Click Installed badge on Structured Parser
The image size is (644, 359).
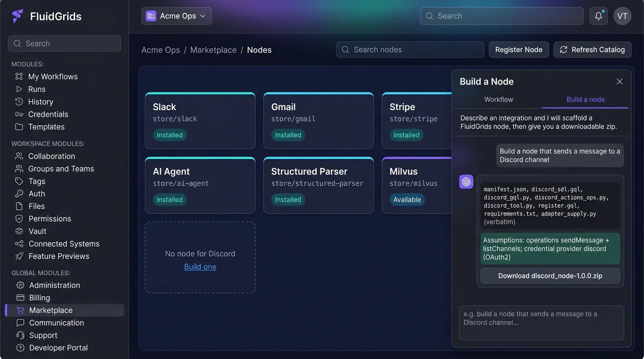(288, 199)
